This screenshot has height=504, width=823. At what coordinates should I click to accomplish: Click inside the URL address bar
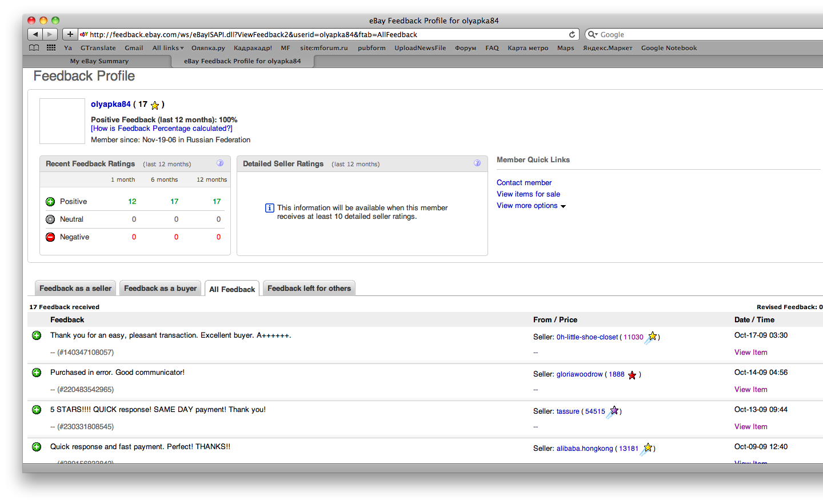(x=328, y=34)
